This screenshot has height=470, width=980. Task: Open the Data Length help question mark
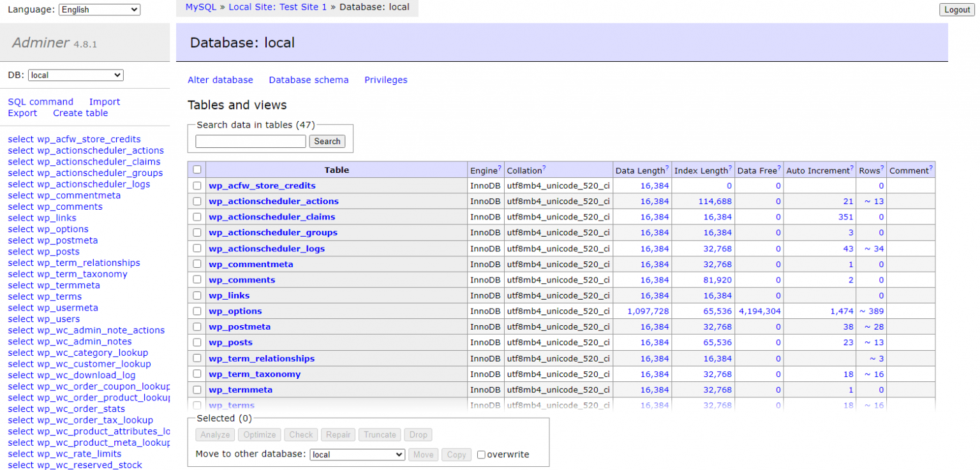[668, 168]
